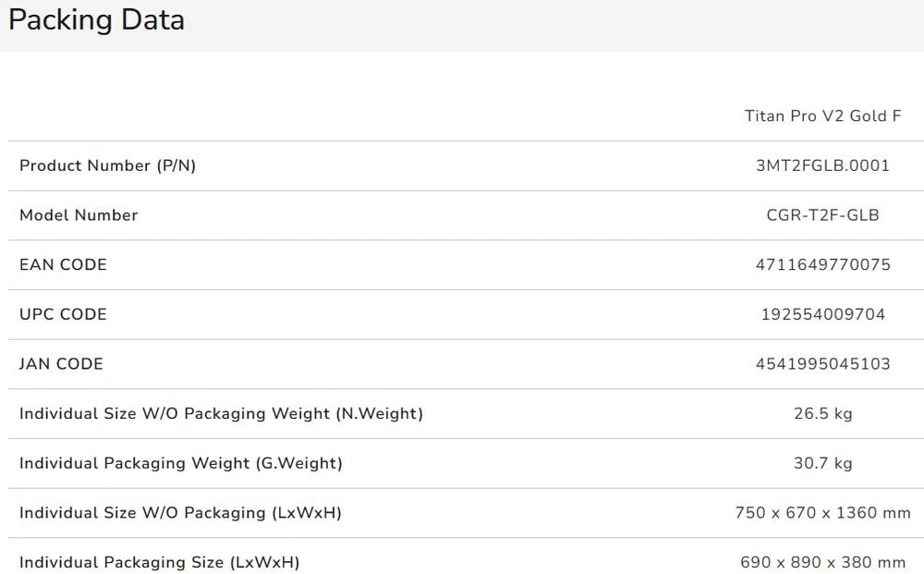Click the Product Number (P/N) label

(107, 165)
